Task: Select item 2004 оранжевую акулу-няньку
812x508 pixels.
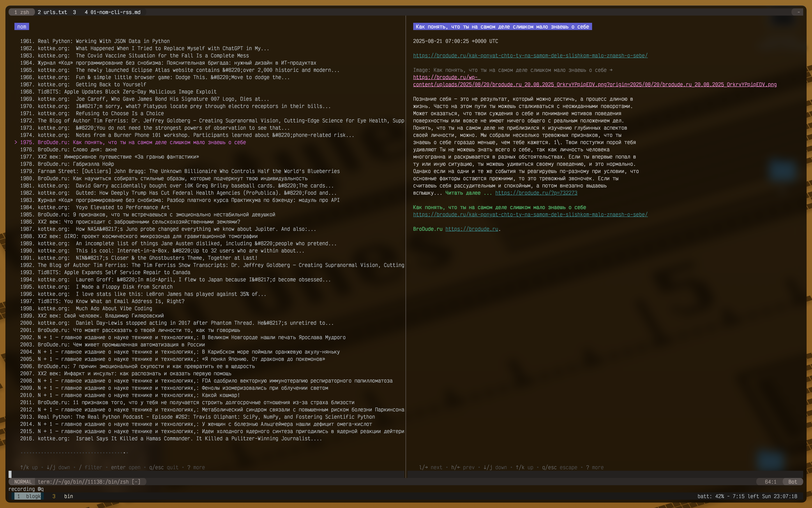Action: point(180,352)
